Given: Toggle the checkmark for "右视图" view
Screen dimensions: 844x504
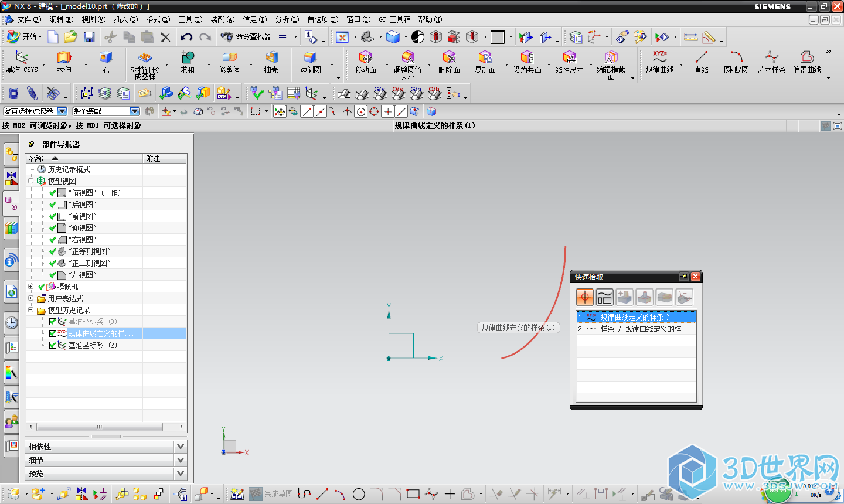Looking at the screenshot, I should point(53,240).
